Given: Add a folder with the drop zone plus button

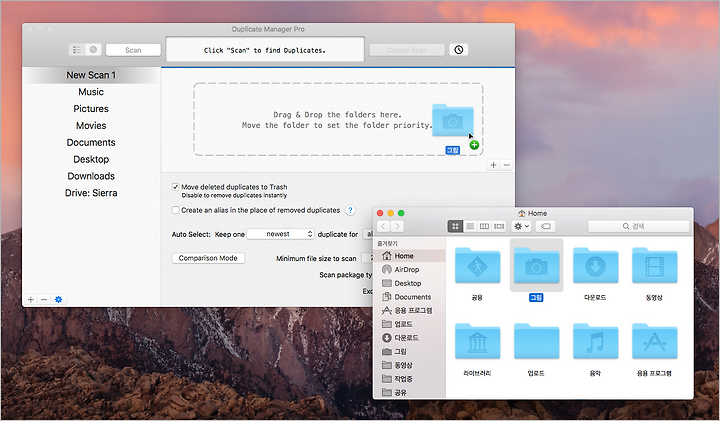Looking at the screenshot, I should pos(494,165).
